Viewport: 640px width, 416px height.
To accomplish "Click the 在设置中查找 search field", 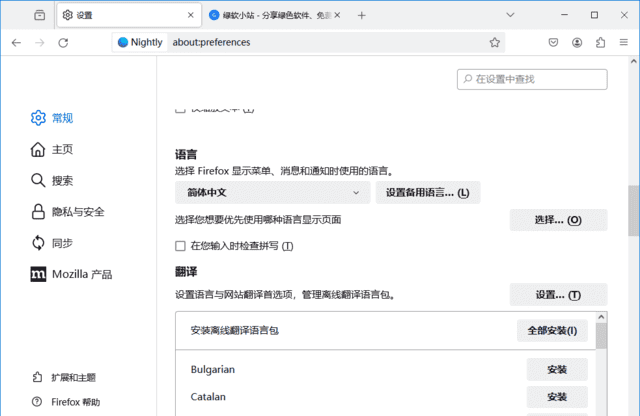I will pyautogui.click(x=532, y=79).
